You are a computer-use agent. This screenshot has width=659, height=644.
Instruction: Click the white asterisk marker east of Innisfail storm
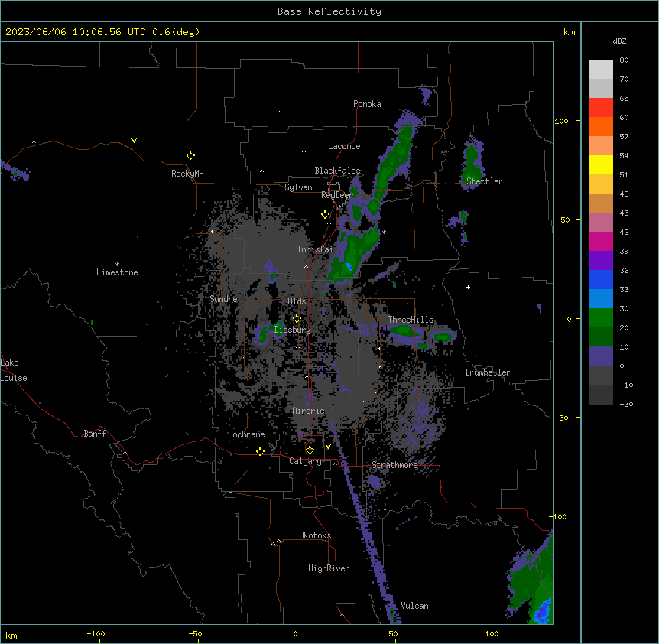pyautogui.click(x=384, y=232)
